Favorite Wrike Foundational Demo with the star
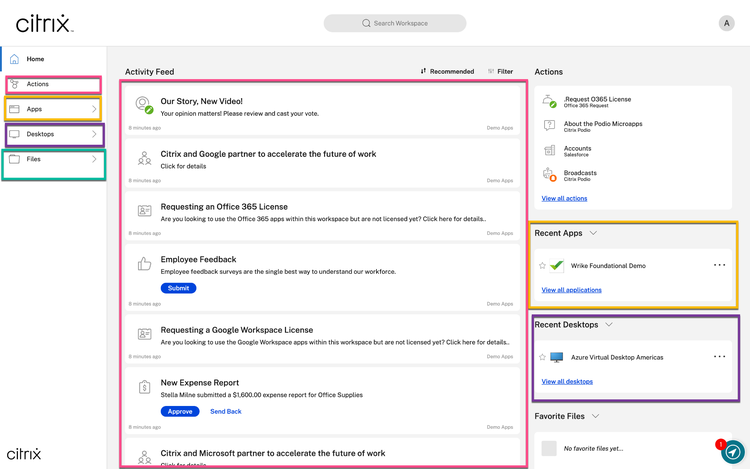Screen dimensions: 750x469 pyautogui.click(x=542, y=265)
